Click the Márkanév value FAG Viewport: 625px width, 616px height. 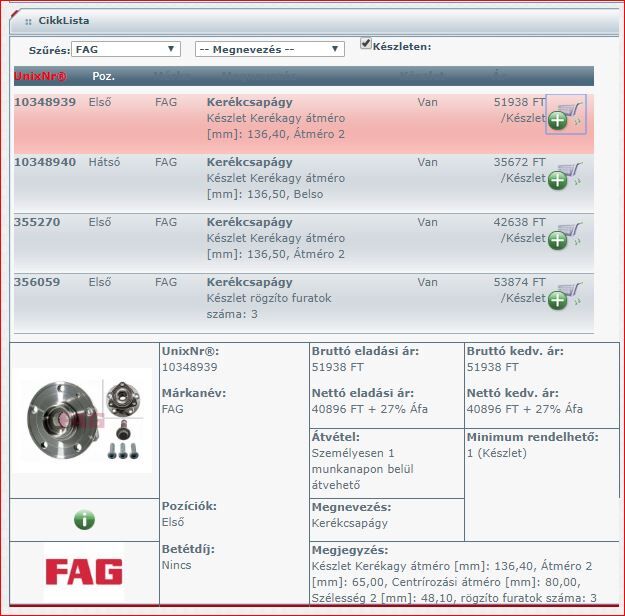click(173, 409)
